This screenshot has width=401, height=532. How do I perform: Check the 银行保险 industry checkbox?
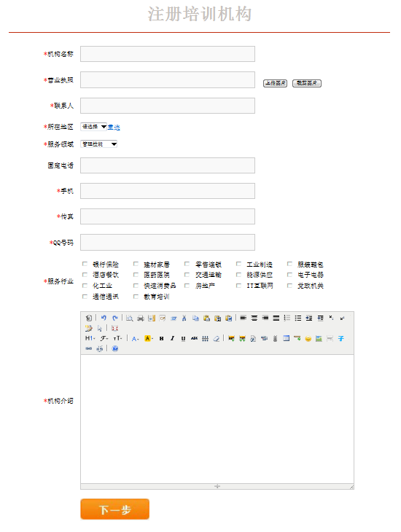point(85,264)
